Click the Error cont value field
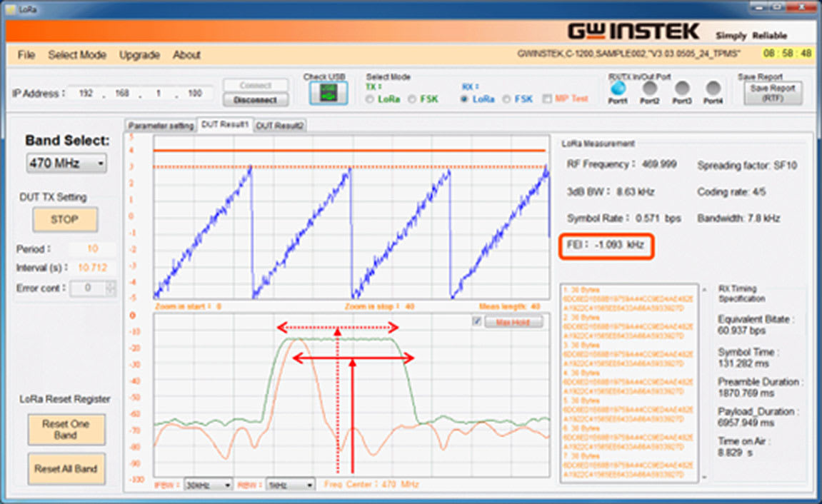 [x=88, y=288]
